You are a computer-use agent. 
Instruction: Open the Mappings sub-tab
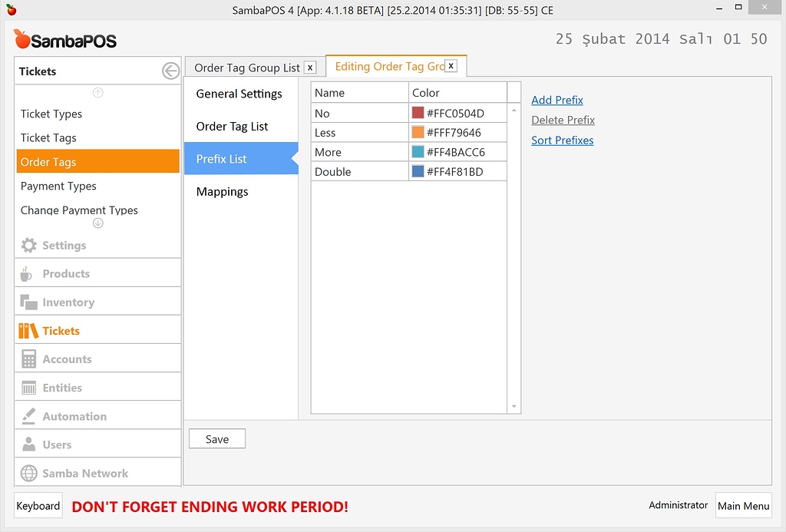[x=222, y=191]
